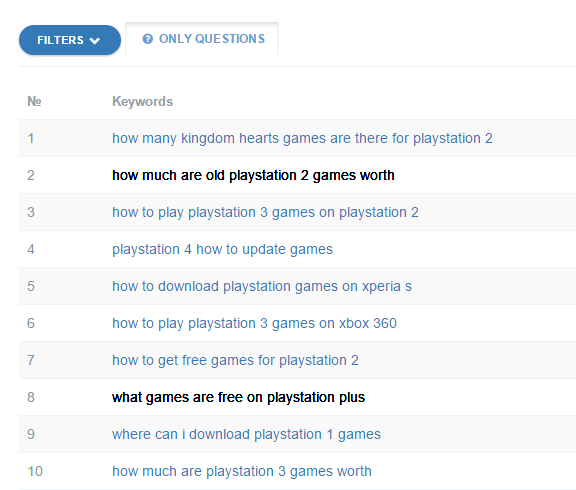This screenshot has height=490, width=576.
Task: Open 'where can i download playstation 1 games'
Action: coord(246,434)
